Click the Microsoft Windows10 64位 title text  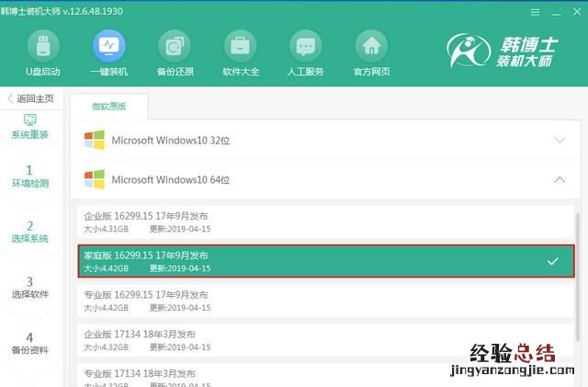171,180
